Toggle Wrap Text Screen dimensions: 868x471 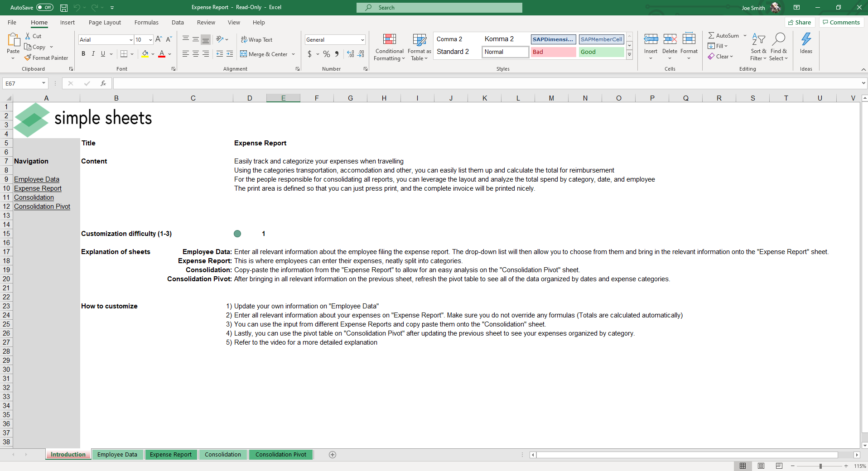[256, 39]
